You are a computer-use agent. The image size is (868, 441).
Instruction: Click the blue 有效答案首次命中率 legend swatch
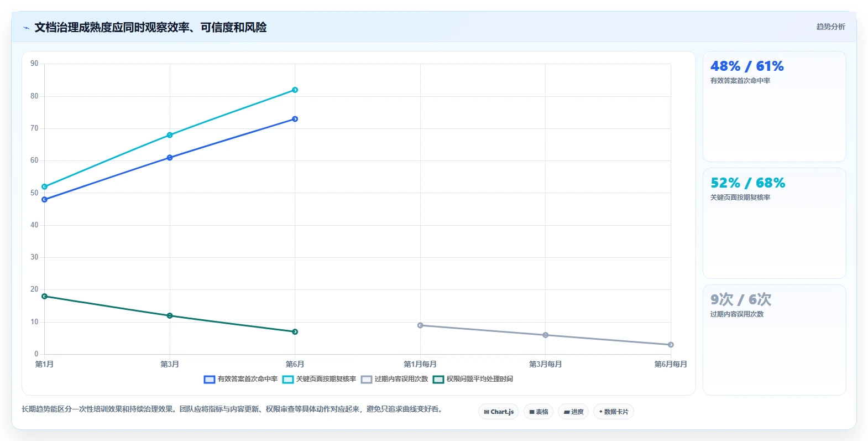(210, 379)
